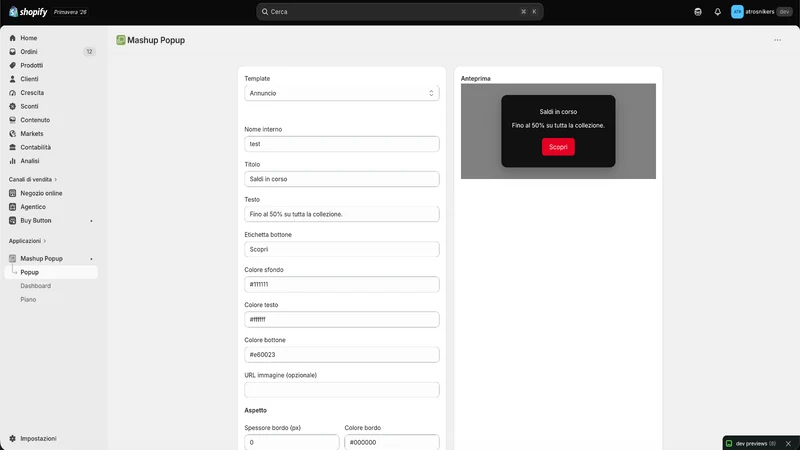Viewport: 800px width, 450px height.
Task: Open the Dashboard submenu item
Action: point(36,286)
